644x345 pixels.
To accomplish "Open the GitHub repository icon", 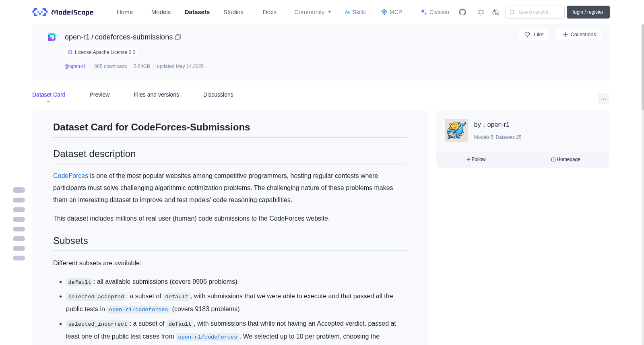I will click(462, 12).
